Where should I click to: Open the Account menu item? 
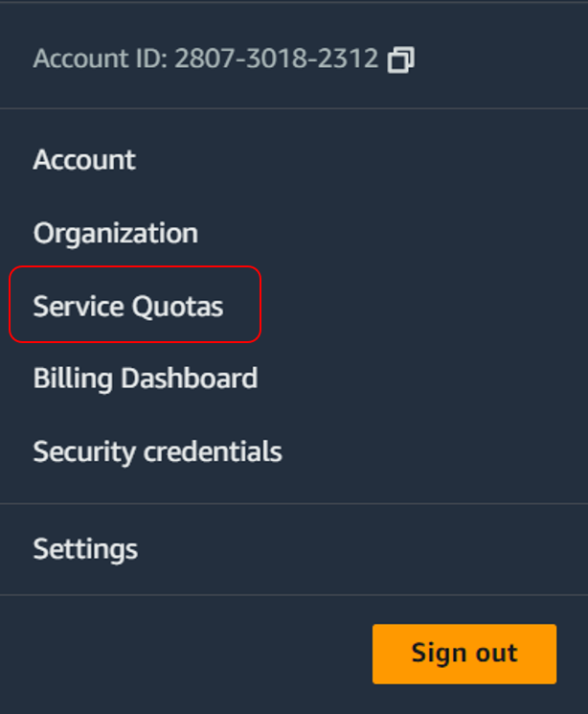(84, 160)
